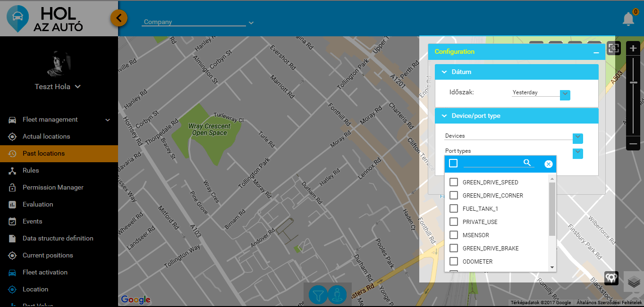Expand the Devices dropdown

pos(578,138)
